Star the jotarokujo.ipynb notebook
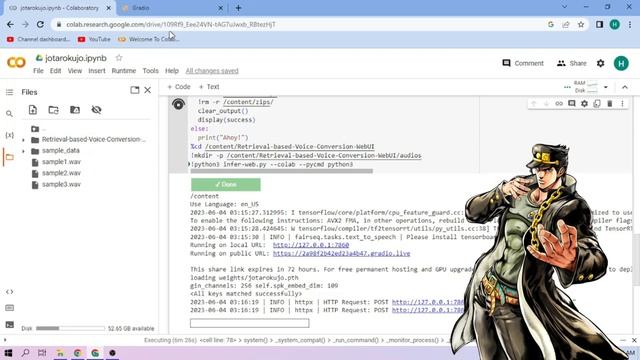The width and height of the screenshot is (640, 360). click(119, 58)
